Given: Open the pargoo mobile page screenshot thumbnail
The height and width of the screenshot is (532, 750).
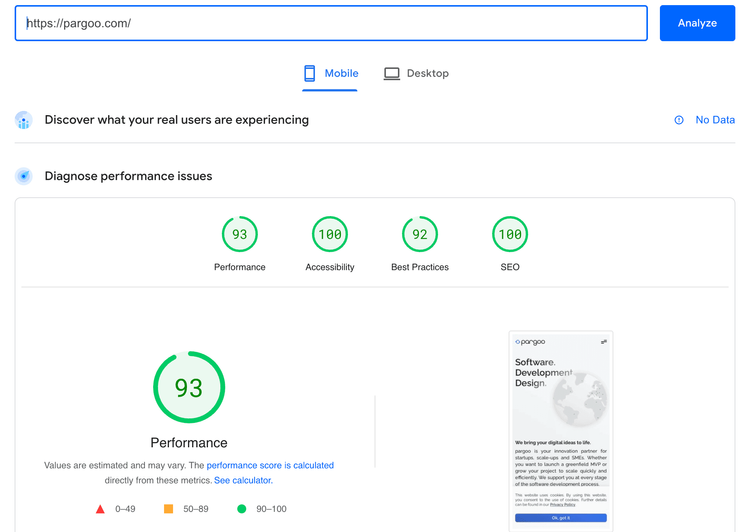Looking at the screenshot, I should (560, 430).
